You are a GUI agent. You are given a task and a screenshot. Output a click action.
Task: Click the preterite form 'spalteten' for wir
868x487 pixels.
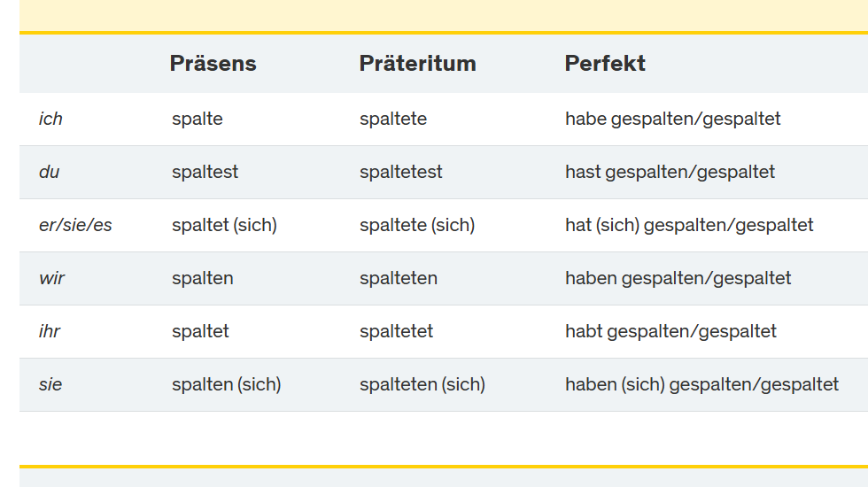coord(398,278)
